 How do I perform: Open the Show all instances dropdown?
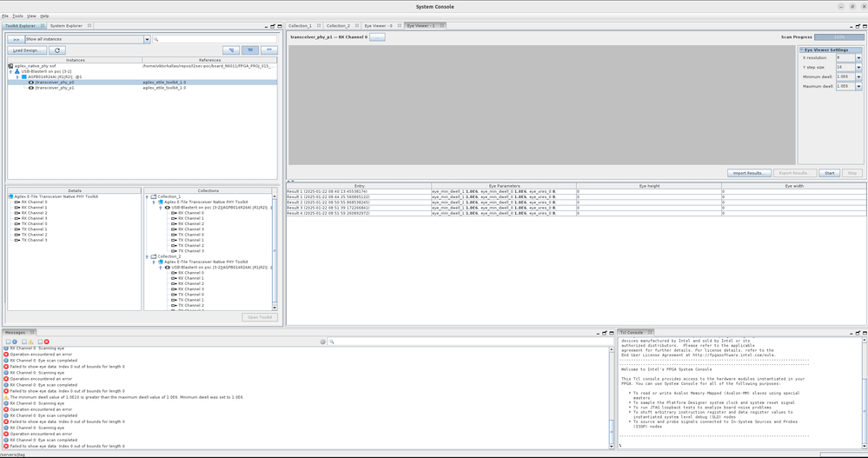(x=147, y=39)
